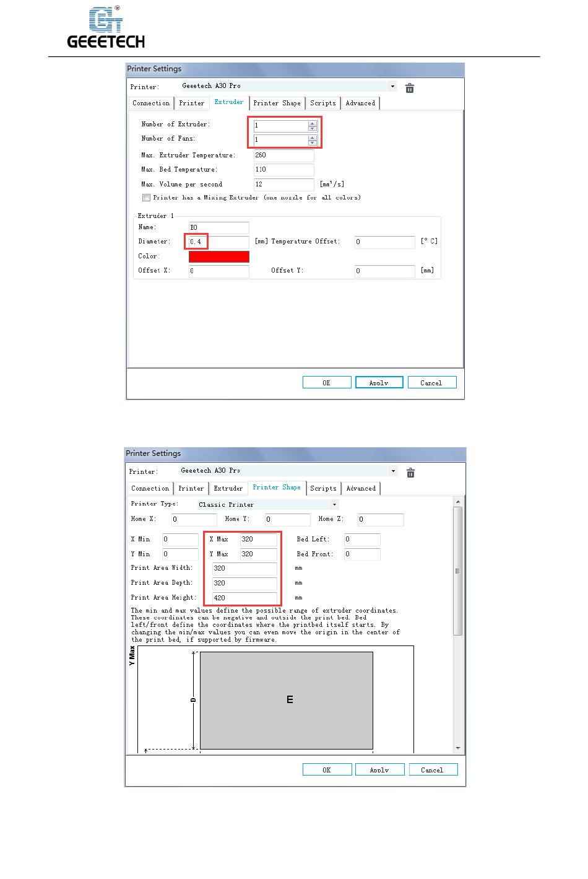Click scroll-up arrow in Printer Shape dialog
The image size is (588, 879).
click(x=458, y=502)
